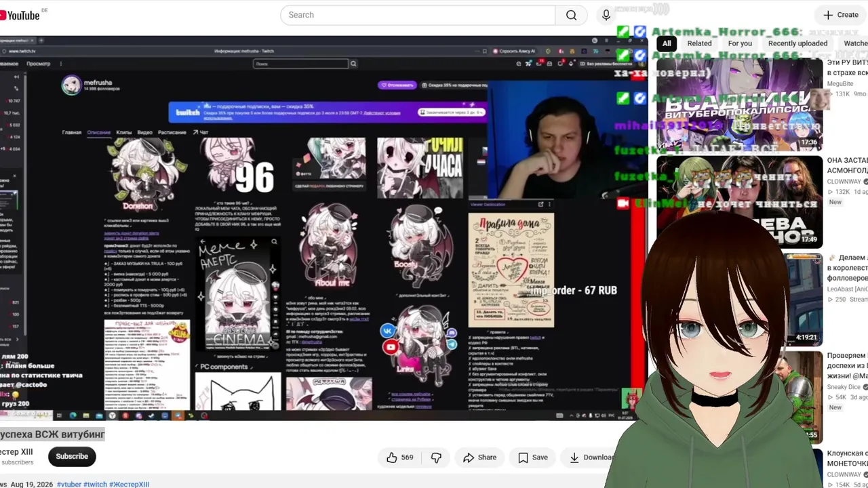This screenshot has width=868, height=488.
Task: Download the video
Action: [x=590, y=457]
